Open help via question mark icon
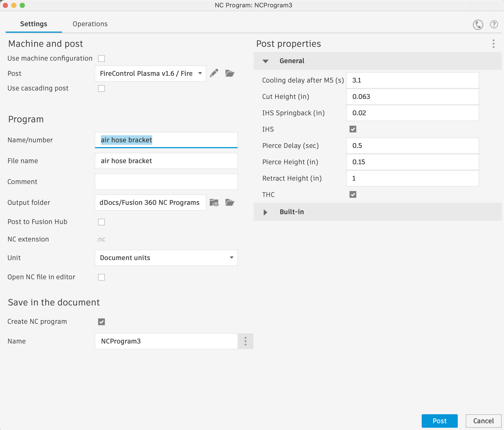The height and width of the screenshot is (430, 504). click(494, 25)
